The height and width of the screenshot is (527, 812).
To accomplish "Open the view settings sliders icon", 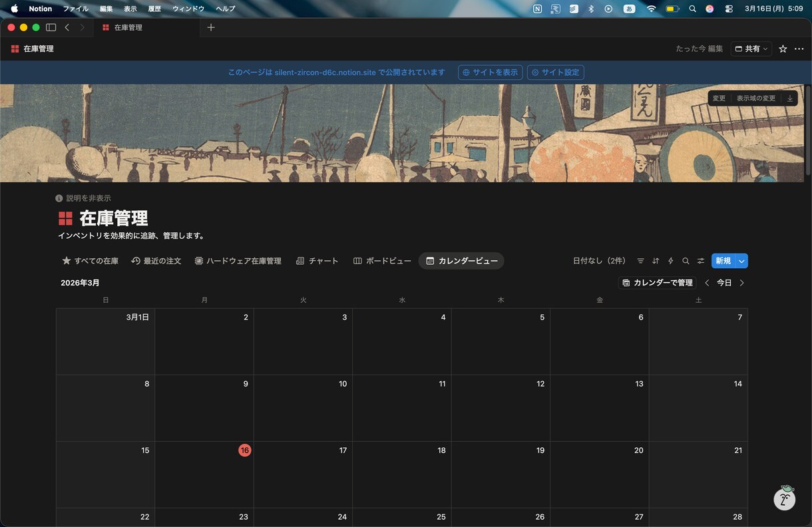I will click(701, 261).
